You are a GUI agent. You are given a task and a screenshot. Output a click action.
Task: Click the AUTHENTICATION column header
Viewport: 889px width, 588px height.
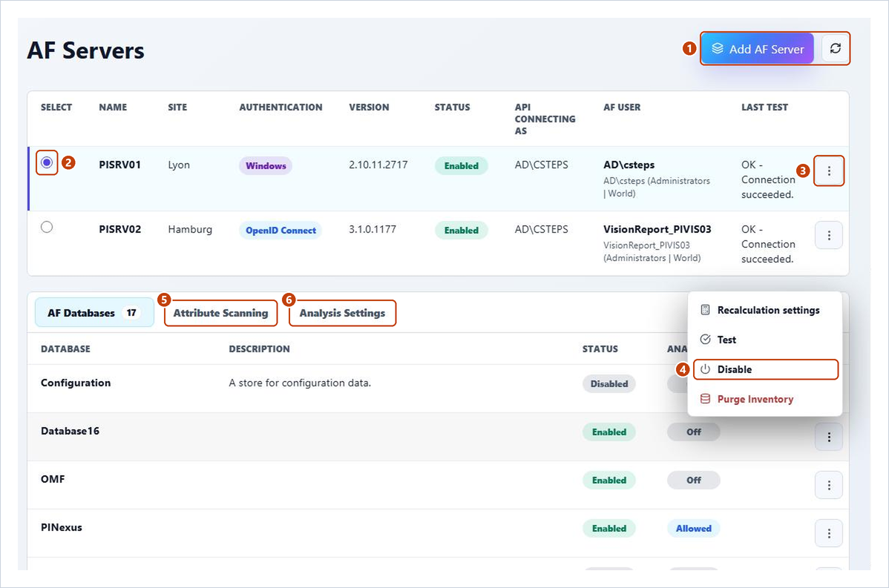tap(281, 107)
